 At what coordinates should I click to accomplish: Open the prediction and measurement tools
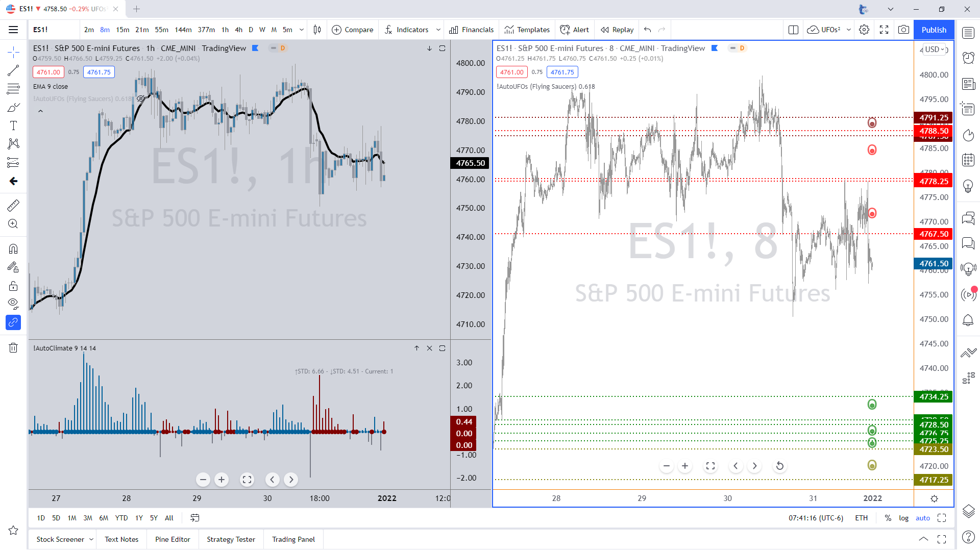click(x=13, y=163)
